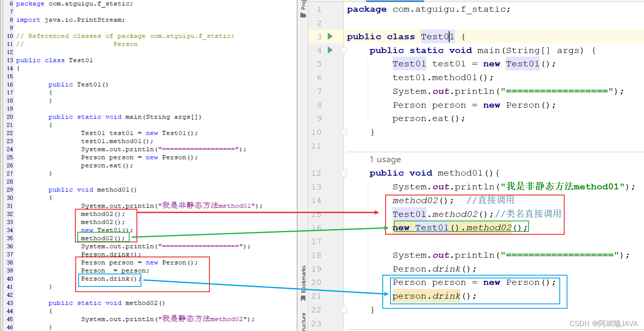Image resolution: width=644 pixels, height=331 pixels.
Task: Click the run arrow beside class Test01
Action: pyautogui.click(x=330, y=36)
